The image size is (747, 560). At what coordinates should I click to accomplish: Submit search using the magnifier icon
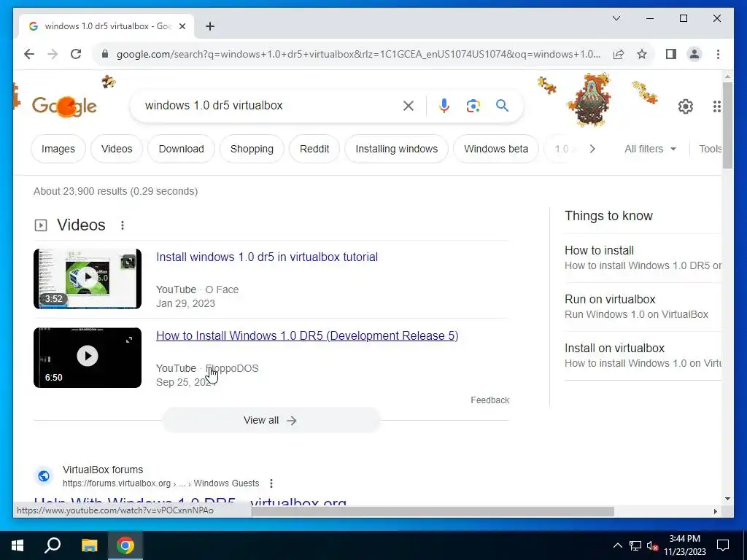click(x=502, y=105)
